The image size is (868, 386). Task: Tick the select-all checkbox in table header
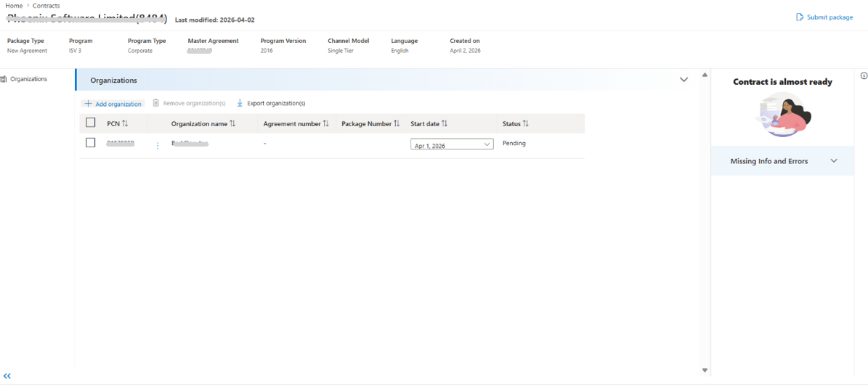(91, 123)
